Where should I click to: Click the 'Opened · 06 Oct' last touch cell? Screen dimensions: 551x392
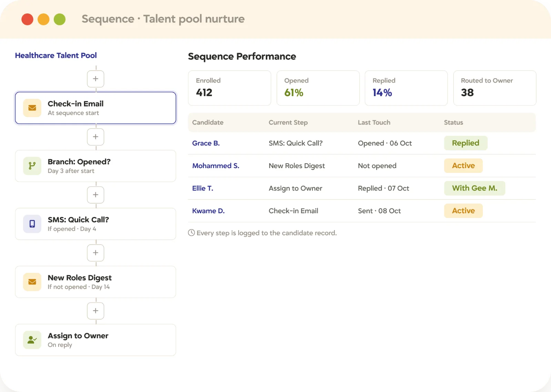pos(385,143)
